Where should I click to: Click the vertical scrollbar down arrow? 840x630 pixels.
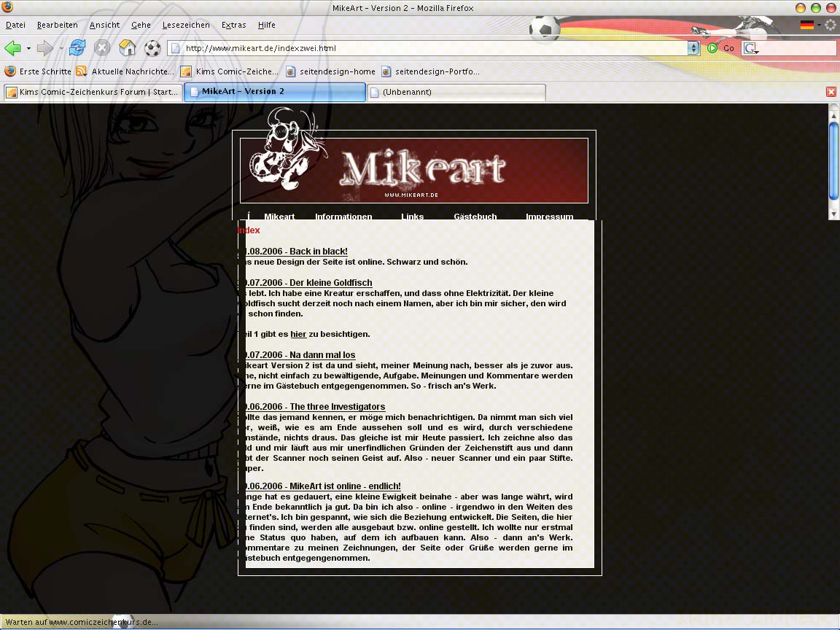point(834,214)
